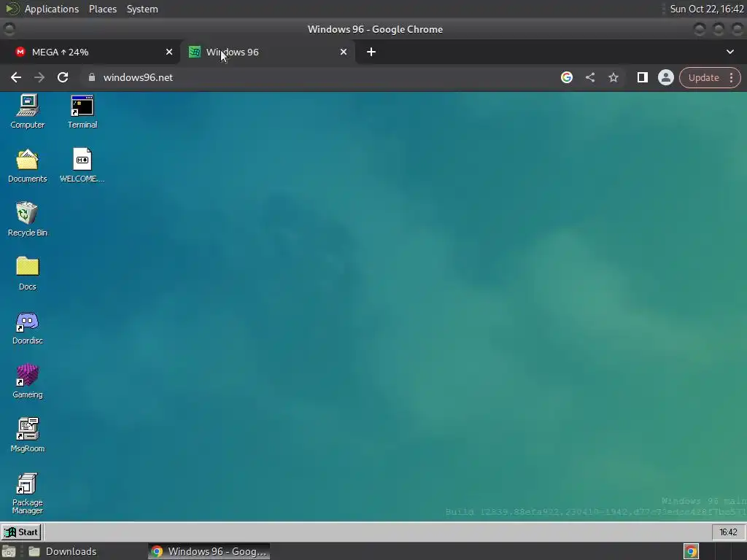Toggle the Chrome side panel

tap(642, 77)
